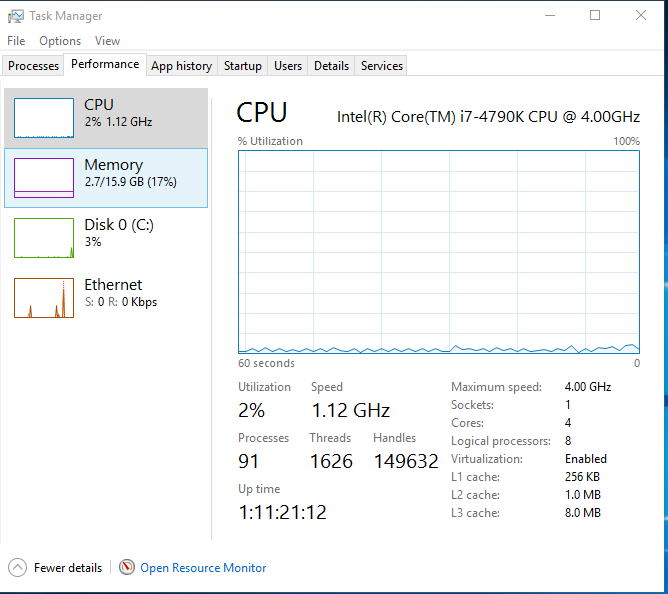
Task: Click the Processes count 91
Action: (x=248, y=461)
